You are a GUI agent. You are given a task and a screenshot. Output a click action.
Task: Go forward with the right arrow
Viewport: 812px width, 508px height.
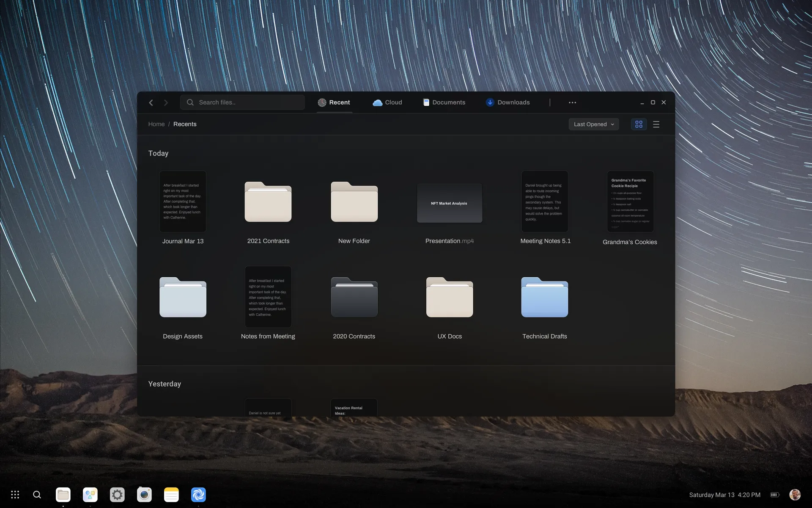click(166, 102)
